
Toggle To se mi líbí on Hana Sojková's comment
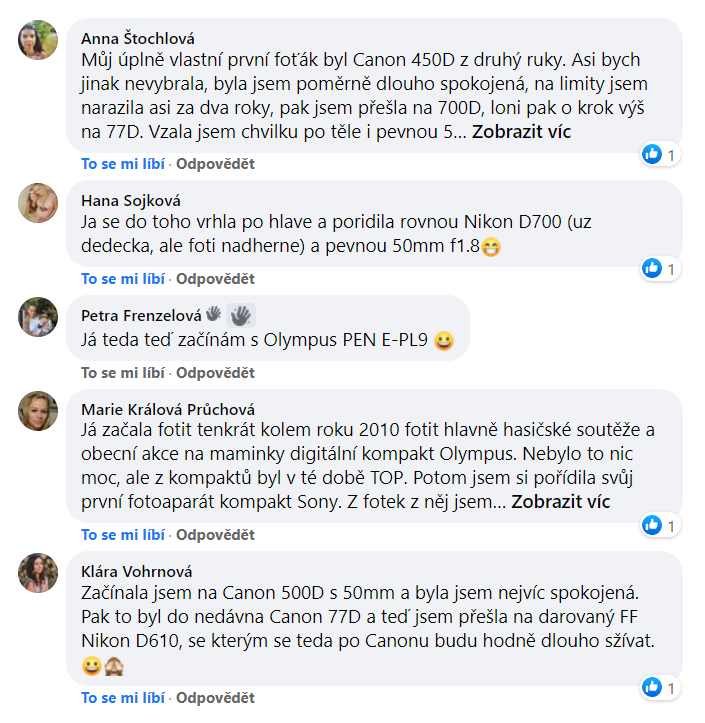pyautogui.click(x=123, y=279)
